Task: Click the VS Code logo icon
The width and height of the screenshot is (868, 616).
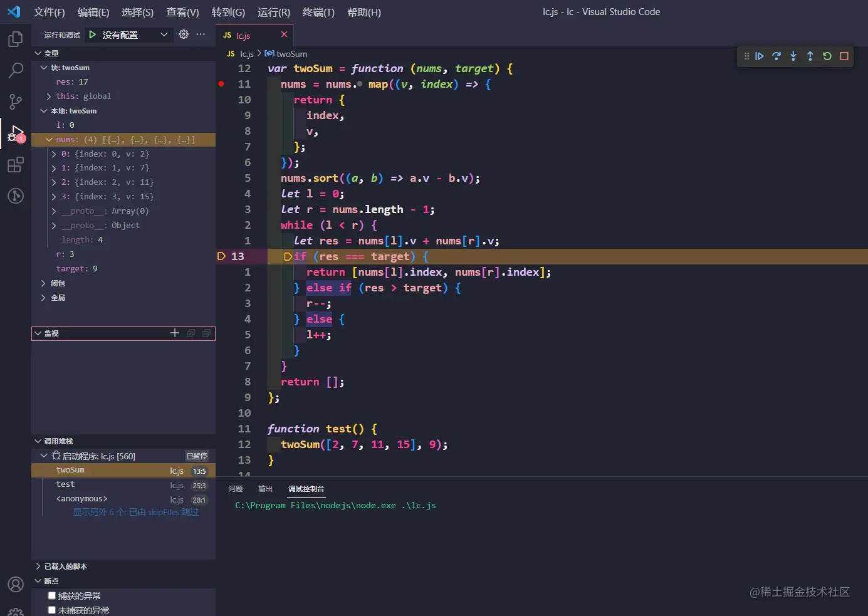Action: [x=14, y=12]
